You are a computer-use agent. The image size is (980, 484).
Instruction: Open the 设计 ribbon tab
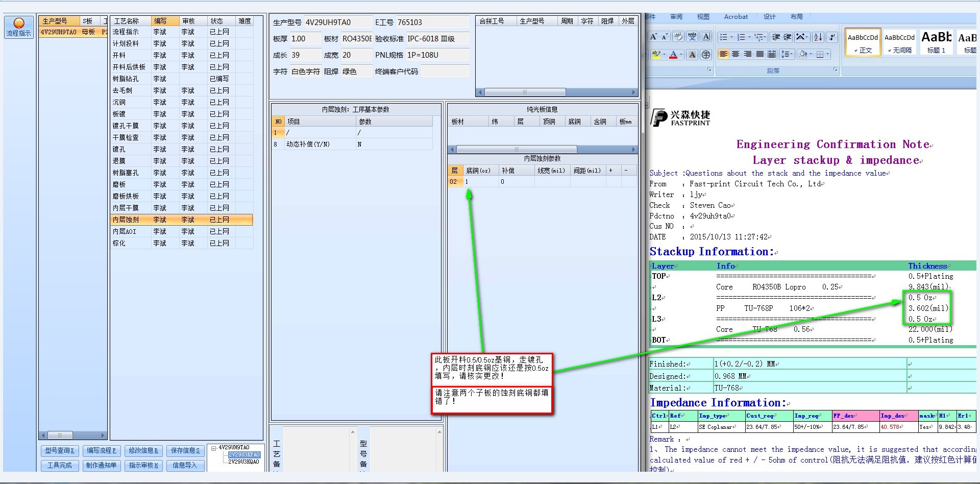tap(770, 17)
